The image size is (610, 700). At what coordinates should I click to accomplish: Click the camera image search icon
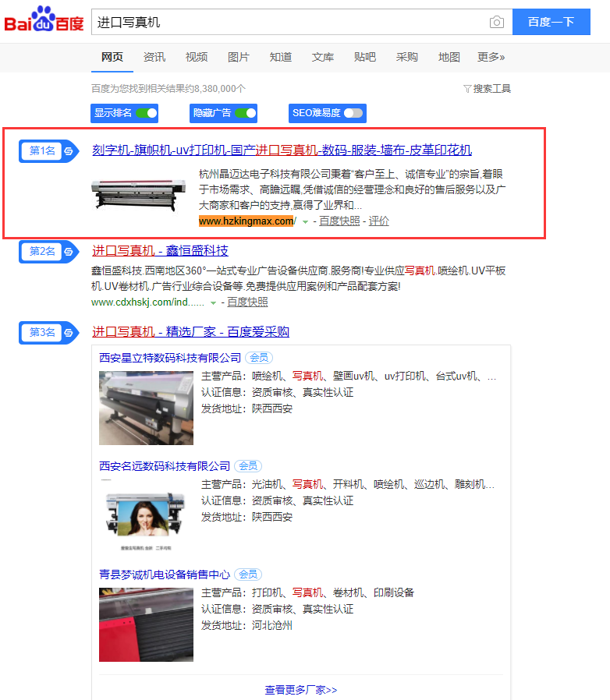pos(496,22)
